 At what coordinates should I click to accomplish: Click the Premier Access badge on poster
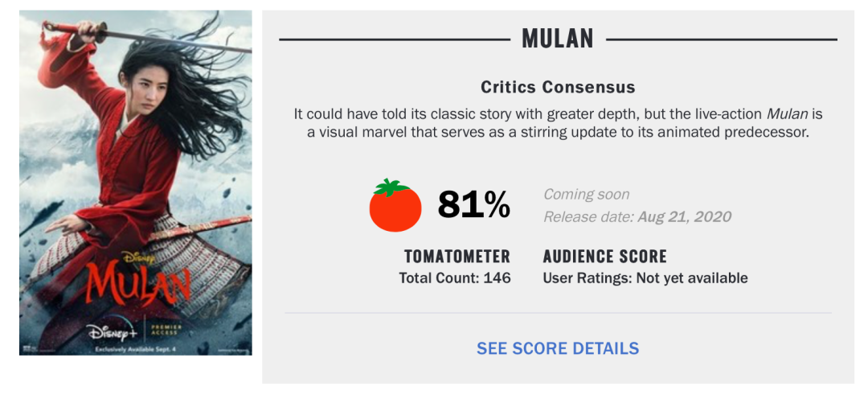pyautogui.click(x=166, y=330)
